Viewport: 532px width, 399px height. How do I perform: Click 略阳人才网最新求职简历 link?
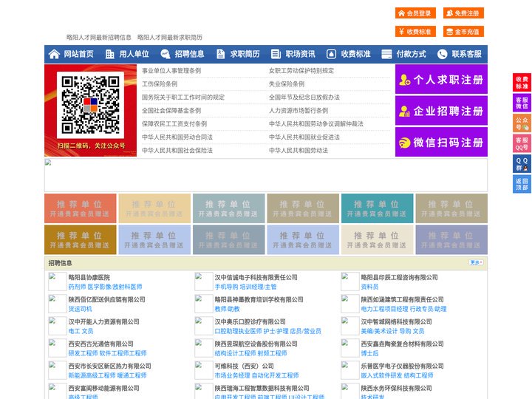tap(170, 38)
